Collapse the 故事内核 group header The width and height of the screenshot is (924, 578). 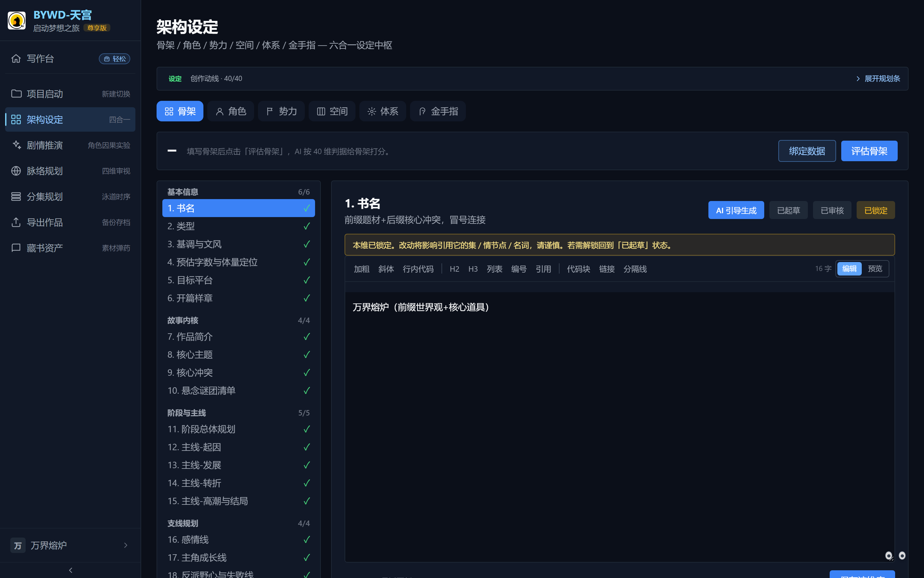click(x=238, y=320)
